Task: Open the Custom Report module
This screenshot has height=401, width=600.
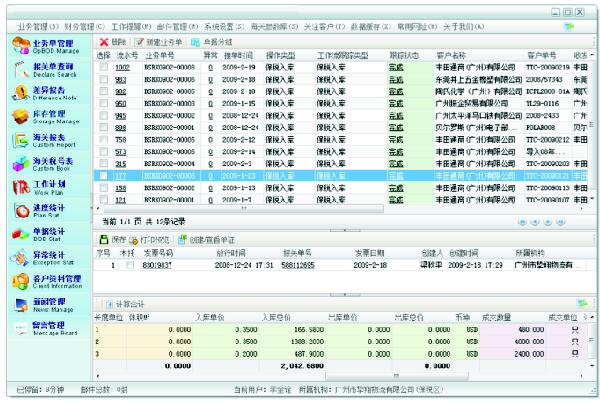Action: click(44, 142)
